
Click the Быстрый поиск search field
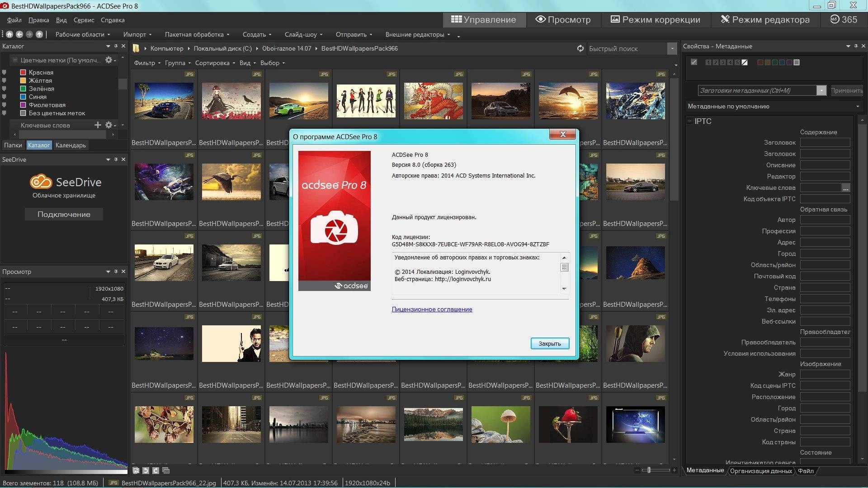(627, 48)
